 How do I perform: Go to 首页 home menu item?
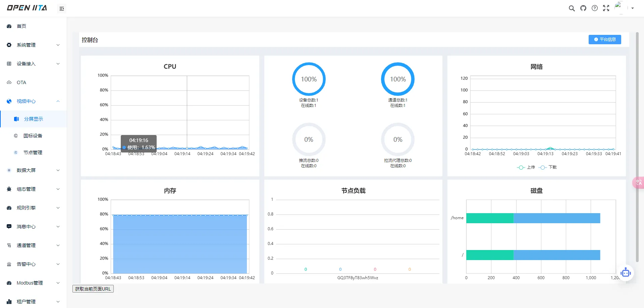point(34,26)
